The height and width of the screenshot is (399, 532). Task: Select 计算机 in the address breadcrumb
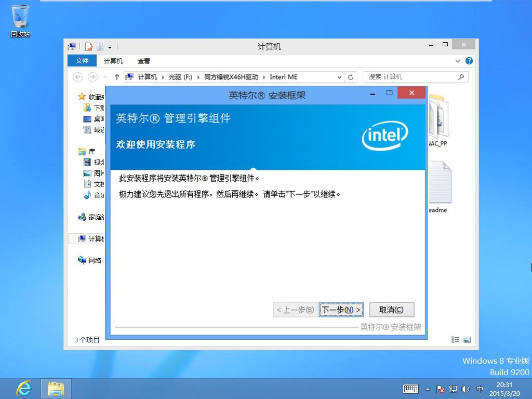pyautogui.click(x=147, y=77)
